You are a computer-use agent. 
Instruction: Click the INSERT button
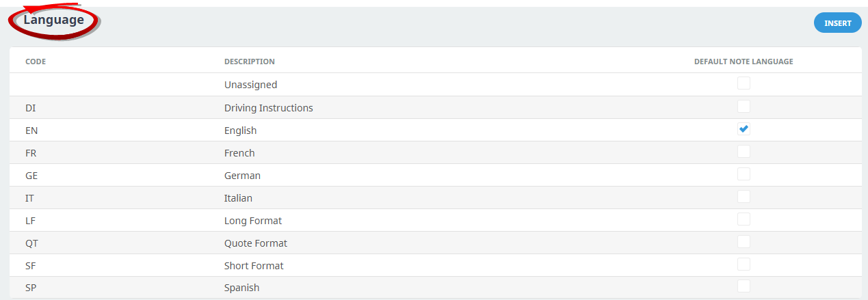(837, 23)
